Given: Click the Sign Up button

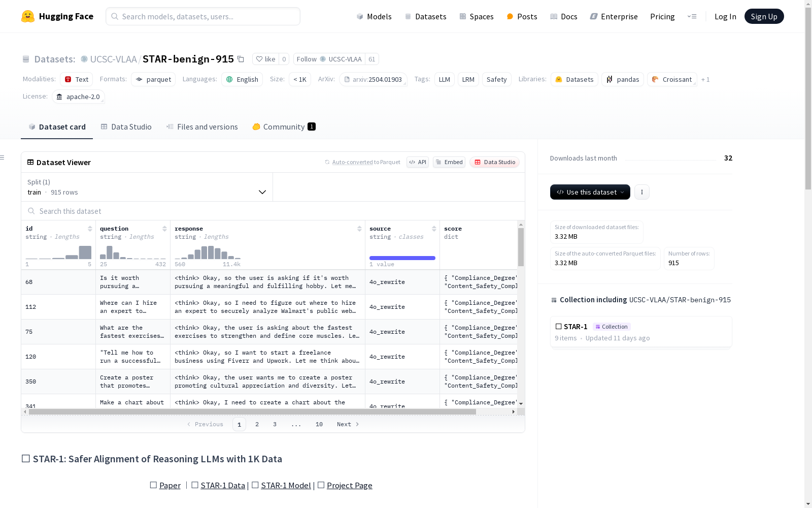Looking at the screenshot, I should click(764, 16).
